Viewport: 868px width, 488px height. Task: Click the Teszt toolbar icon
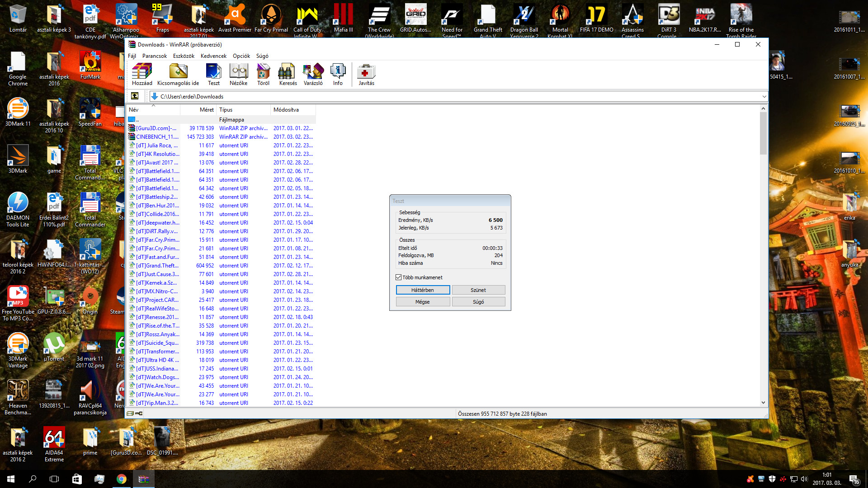point(213,75)
